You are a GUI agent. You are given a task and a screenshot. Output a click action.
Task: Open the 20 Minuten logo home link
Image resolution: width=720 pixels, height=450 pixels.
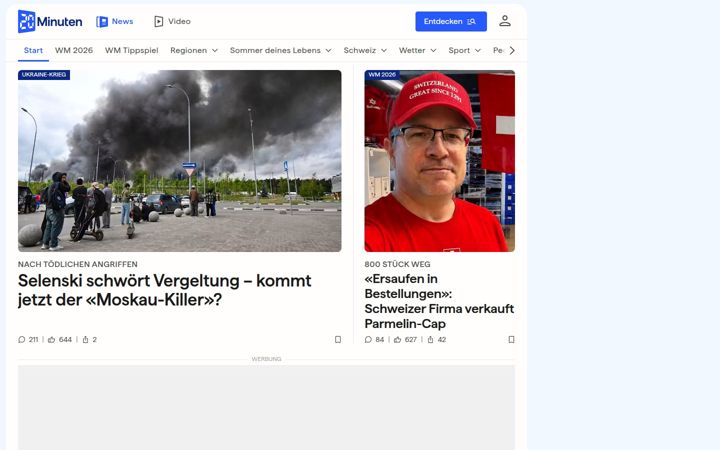pos(50,22)
